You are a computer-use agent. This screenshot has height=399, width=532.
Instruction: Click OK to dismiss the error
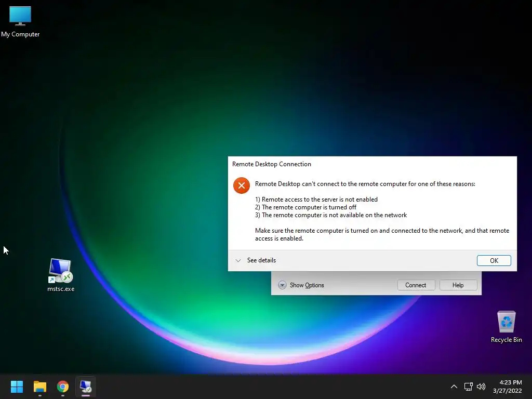pos(494,261)
